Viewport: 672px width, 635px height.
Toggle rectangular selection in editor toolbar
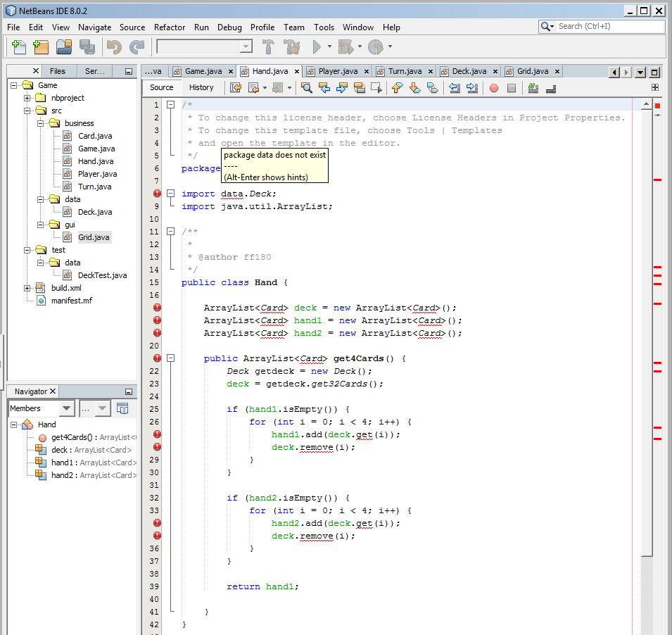coord(376,88)
